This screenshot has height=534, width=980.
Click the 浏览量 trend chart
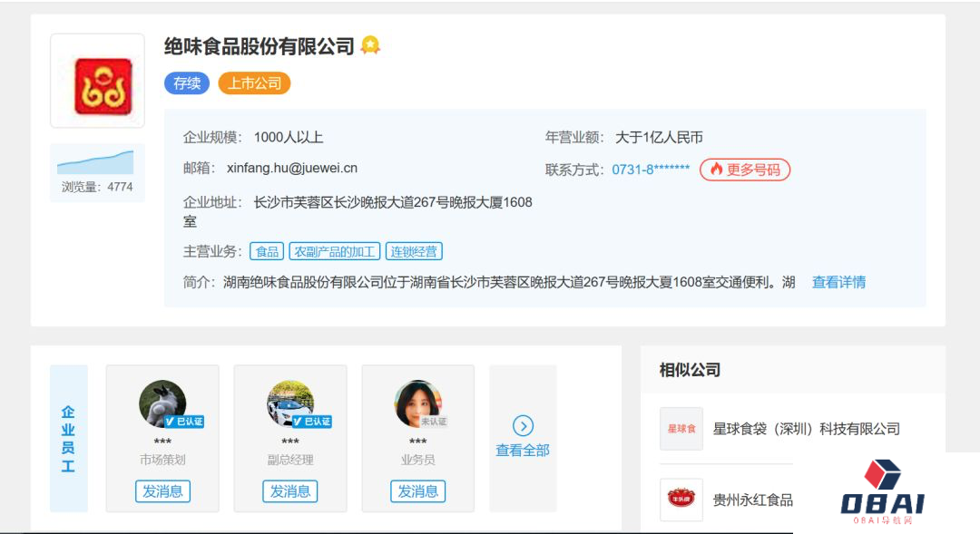(x=95, y=161)
